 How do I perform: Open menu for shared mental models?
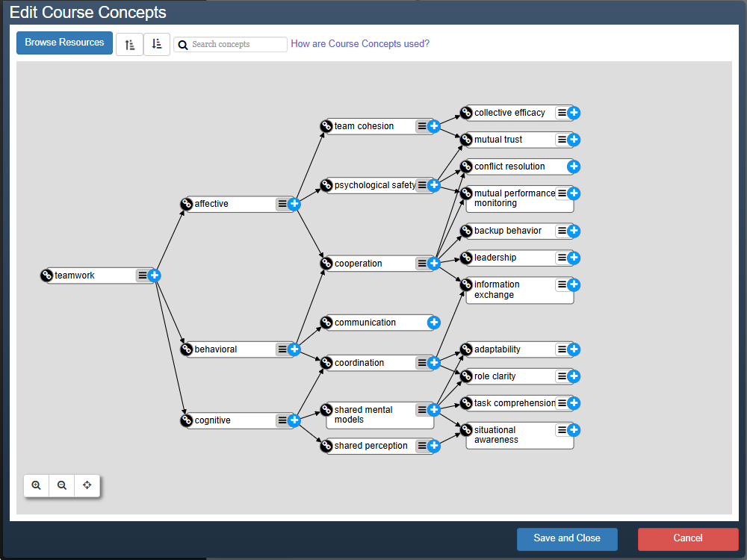click(x=422, y=410)
